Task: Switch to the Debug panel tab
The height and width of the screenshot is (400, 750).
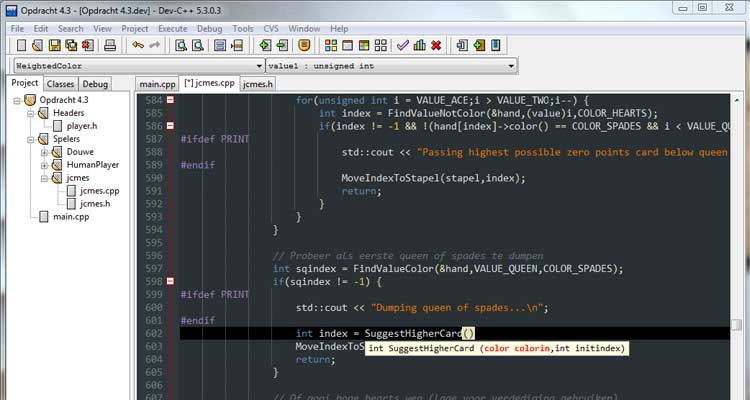Action: tap(95, 84)
